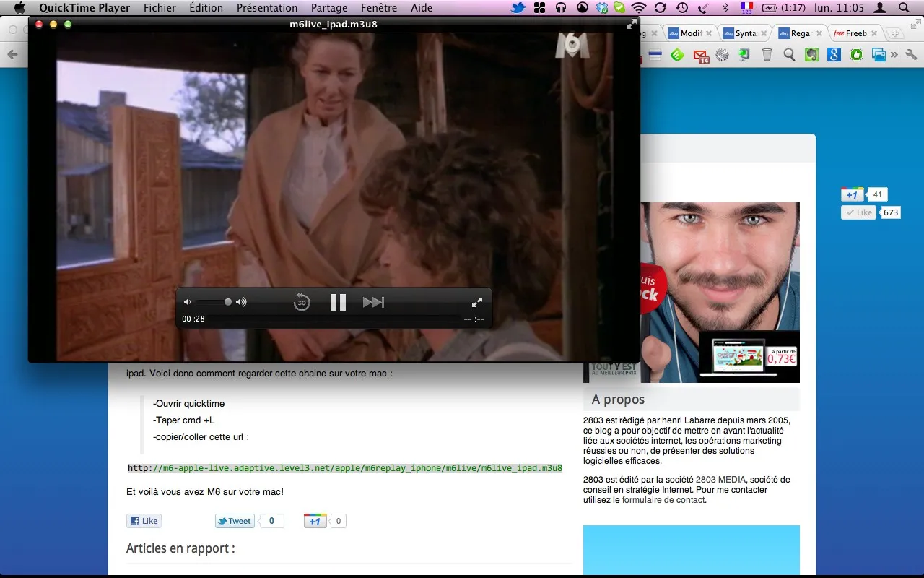Screen dimensions: 924x578
Task: Skip back 30 seconds in QuickTime
Action: 302,302
